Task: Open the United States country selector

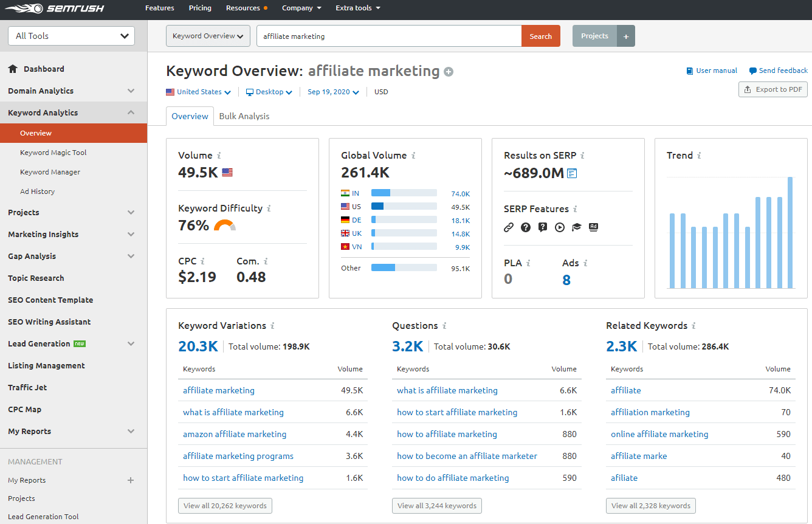Action: click(x=198, y=92)
